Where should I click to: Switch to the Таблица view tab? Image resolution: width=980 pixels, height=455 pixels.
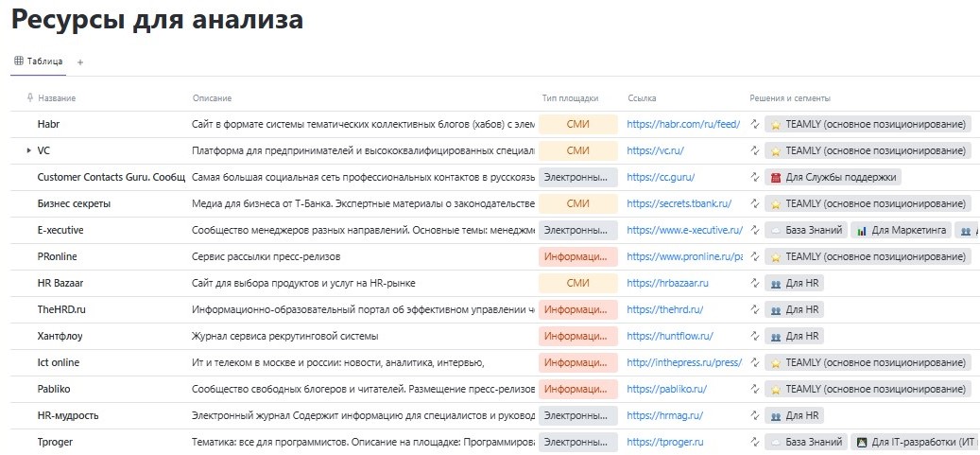38,61
